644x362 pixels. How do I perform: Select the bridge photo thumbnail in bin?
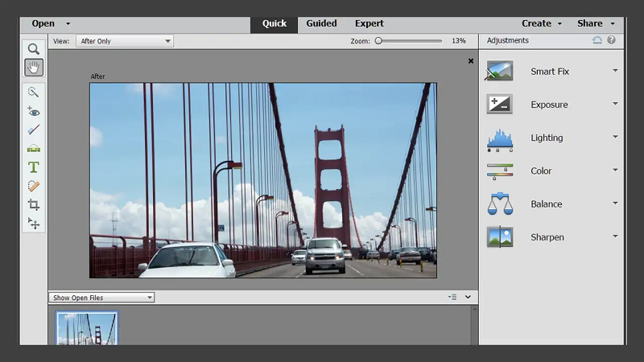[86, 328]
